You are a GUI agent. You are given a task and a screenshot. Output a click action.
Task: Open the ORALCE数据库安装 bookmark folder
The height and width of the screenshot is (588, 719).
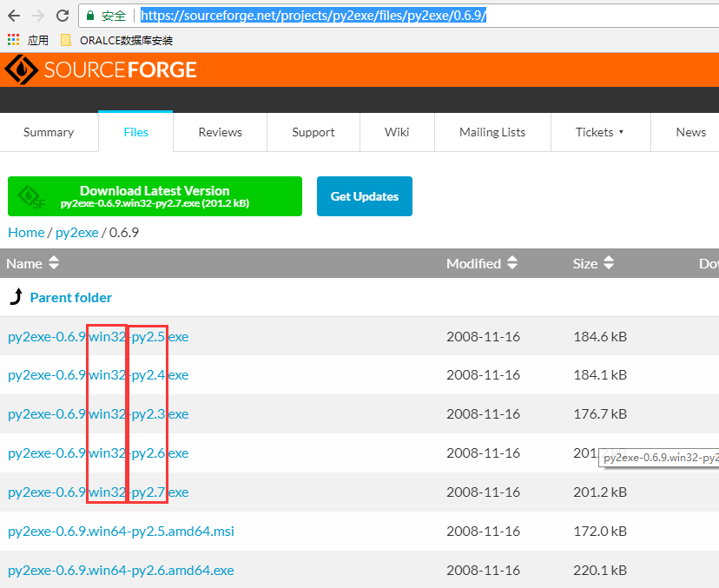(x=117, y=40)
